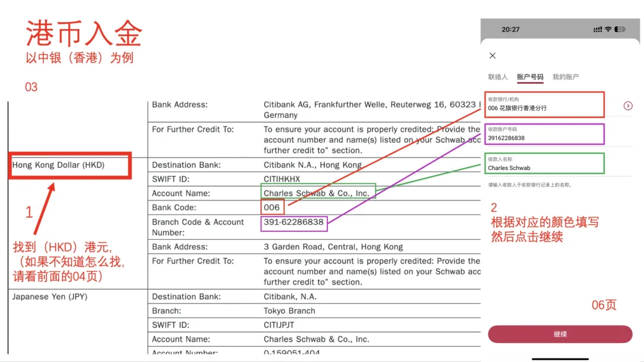Click the SWIFT ID value CITIHKHX
Viewport: 644px width, 362px height.
click(281, 179)
